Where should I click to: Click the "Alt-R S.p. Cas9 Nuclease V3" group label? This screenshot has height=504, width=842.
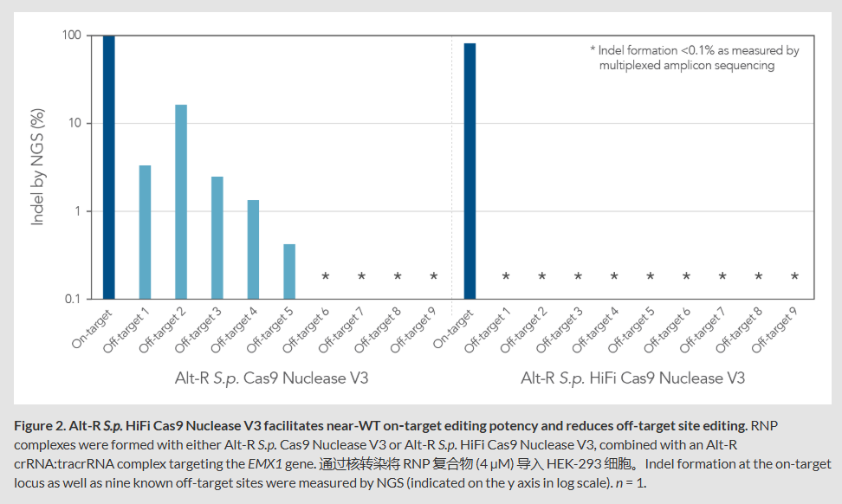coord(271,378)
